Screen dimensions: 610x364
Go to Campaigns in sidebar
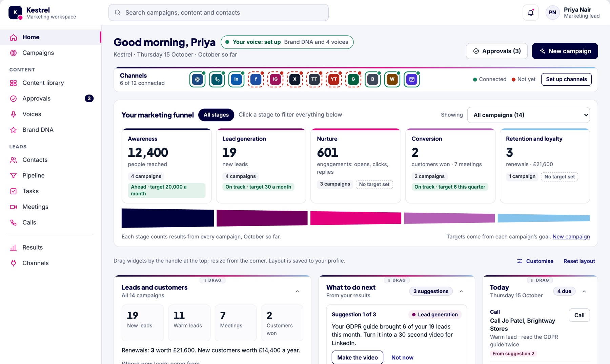coord(50,53)
